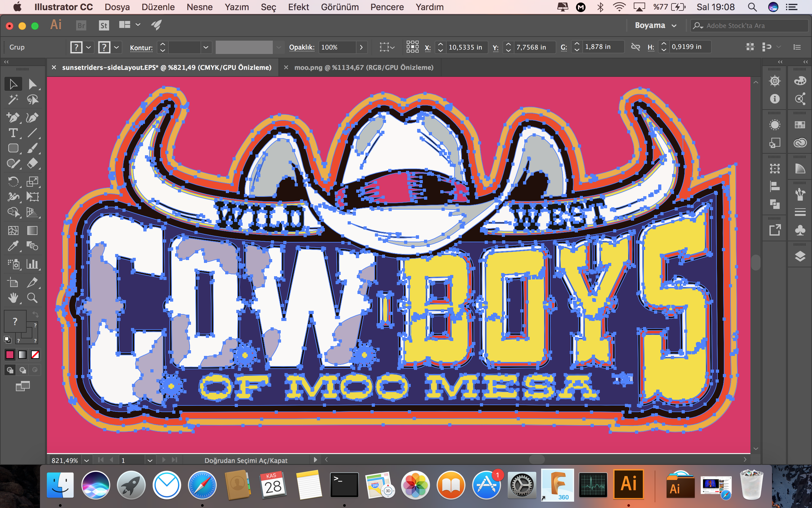
Task: Open the Symbols panel club icon
Action: point(800,230)
